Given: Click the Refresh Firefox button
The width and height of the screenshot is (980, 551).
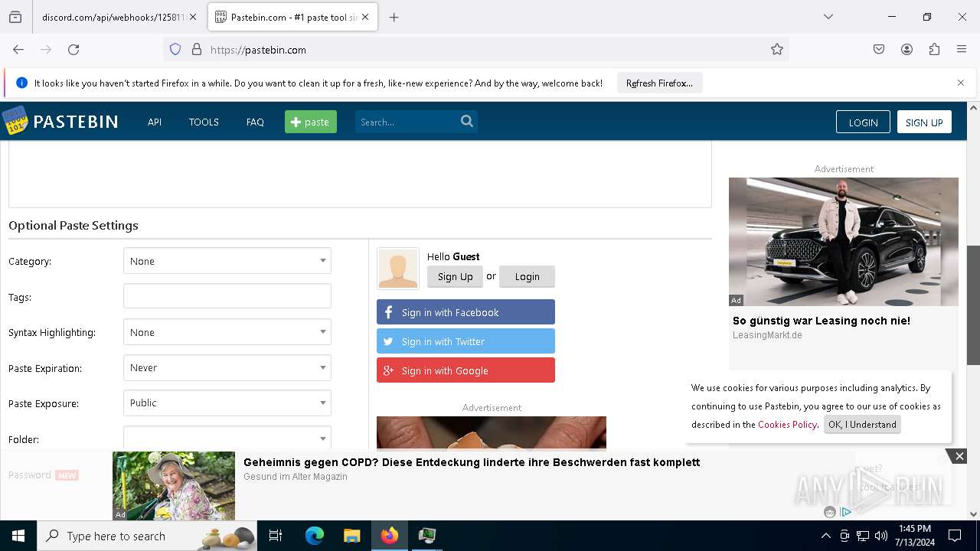Looking at the screenshot, I should click(x=659, y=83).
